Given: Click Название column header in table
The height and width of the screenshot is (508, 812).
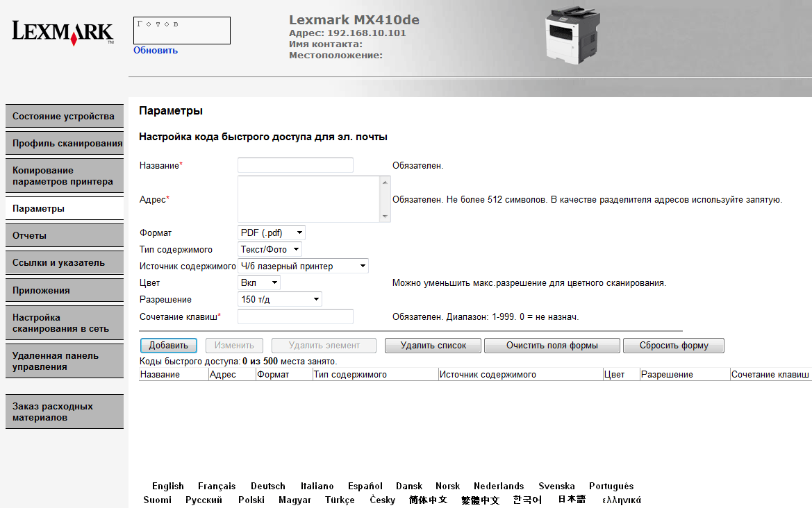Looking at the screenshot, I should click(x=160, y=375).
